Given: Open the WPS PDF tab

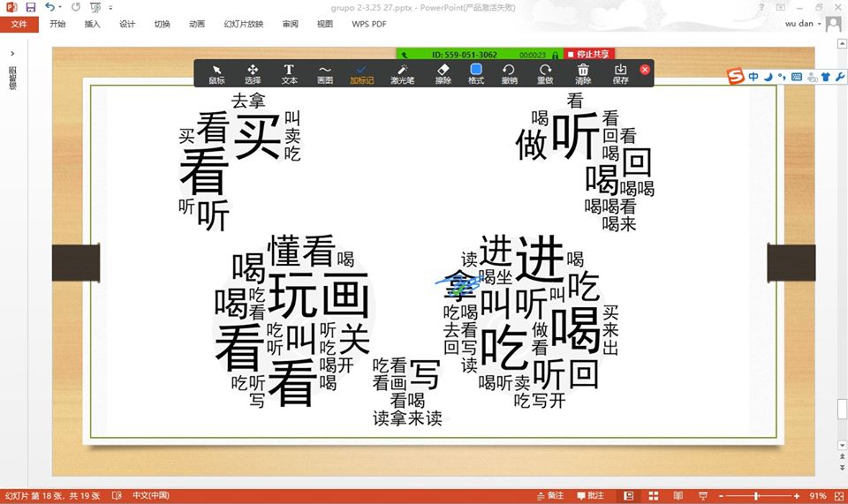Looking at the screenshot, I should point(369,24).
